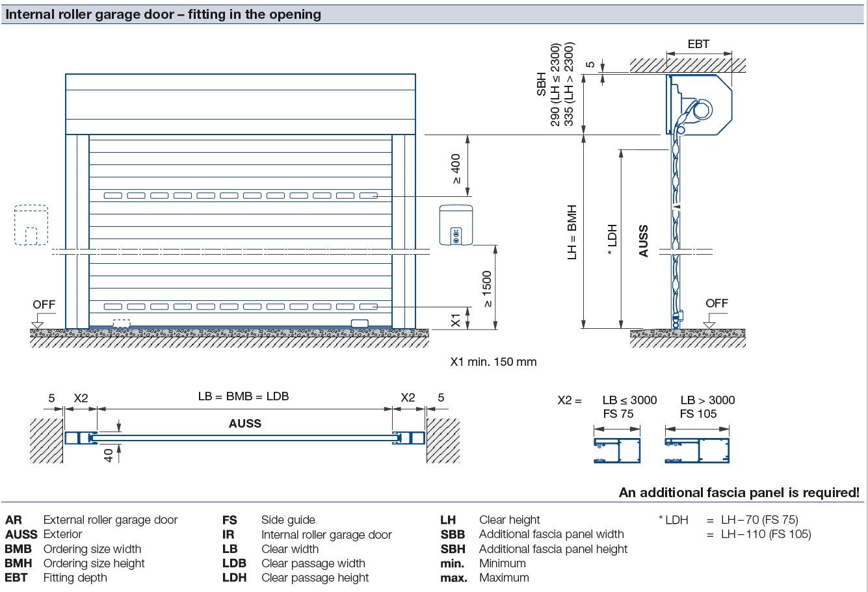Viewport: 868px width, 592px height.
Task: Click the horizontal 'AUSS' label in plan view
Action: [x=244, y=424]
